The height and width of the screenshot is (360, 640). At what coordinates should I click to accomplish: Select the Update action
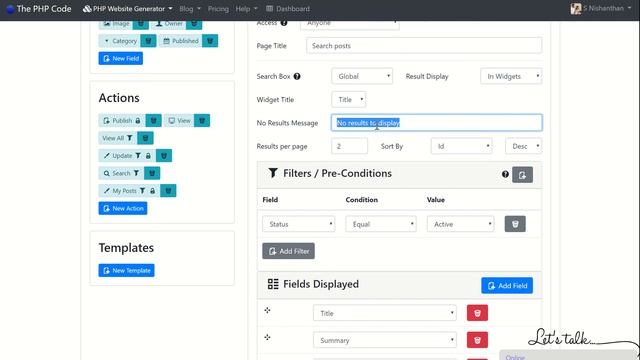pyautogui.click(x=127, y=156)
